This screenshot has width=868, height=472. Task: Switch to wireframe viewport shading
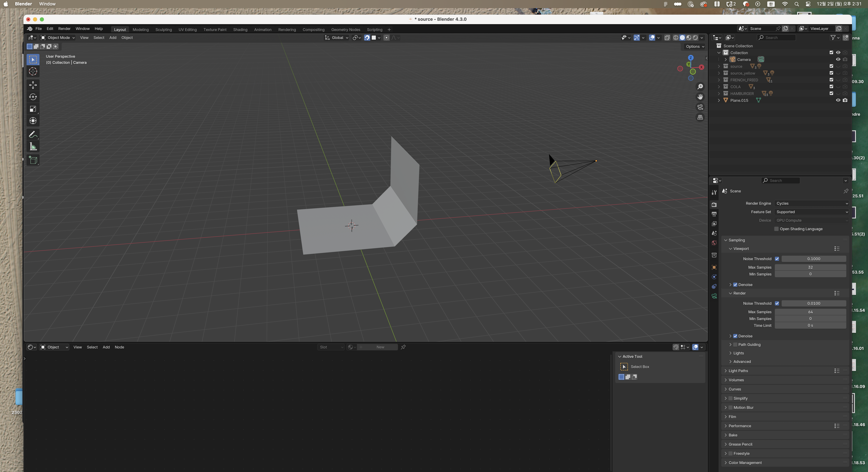[x=676, y=38]
